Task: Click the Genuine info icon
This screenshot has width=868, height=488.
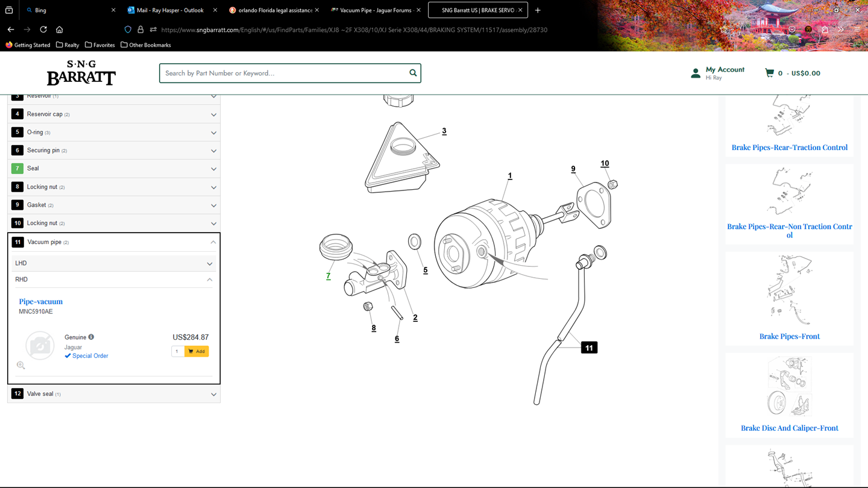Action: (91, 337)
